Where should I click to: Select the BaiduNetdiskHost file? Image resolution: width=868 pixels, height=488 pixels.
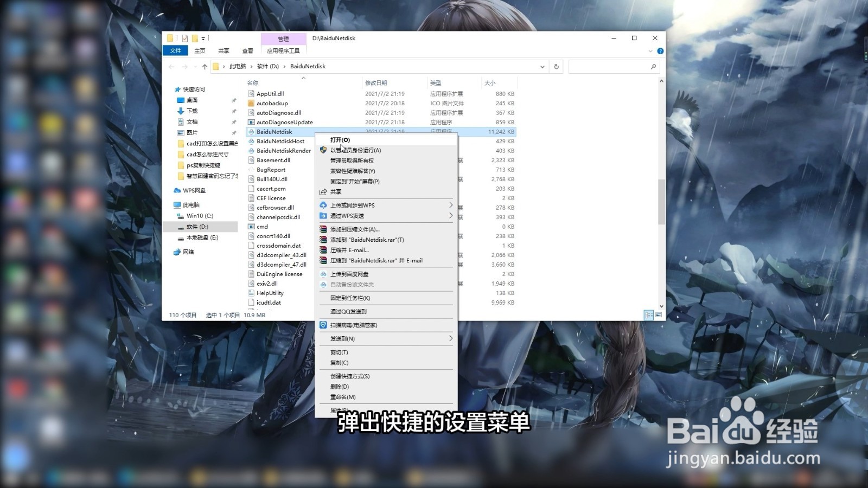280,141
